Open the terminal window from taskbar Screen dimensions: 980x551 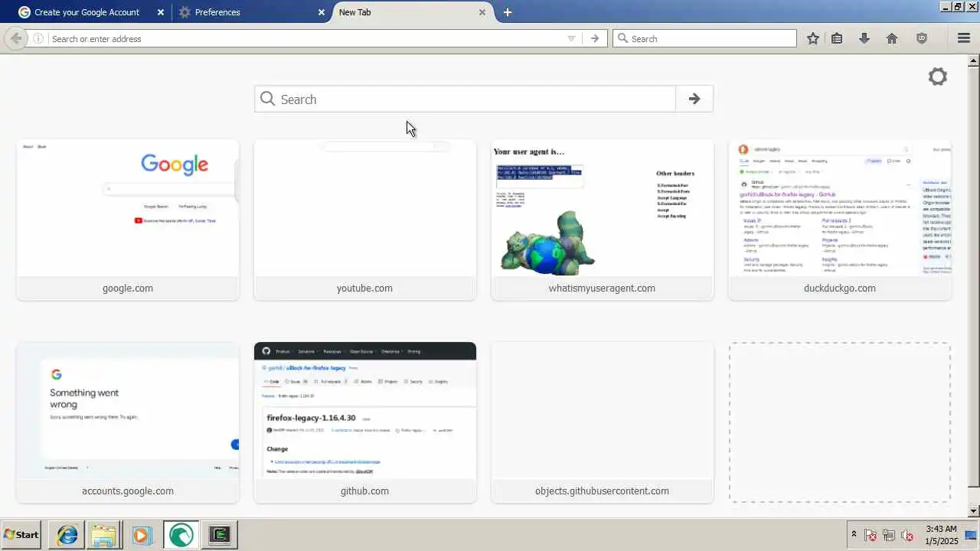tap(220, 535)
